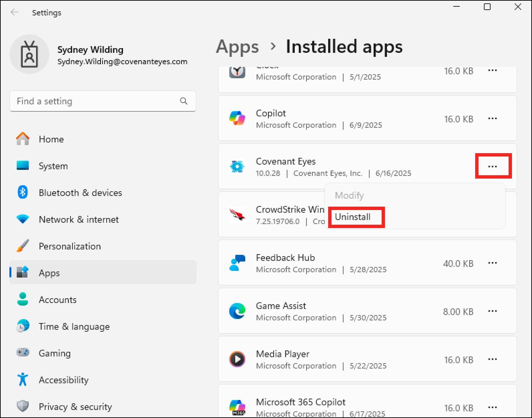Click the Accessibility figure icon
Screen dimensions: 532x418
[23, 379]
